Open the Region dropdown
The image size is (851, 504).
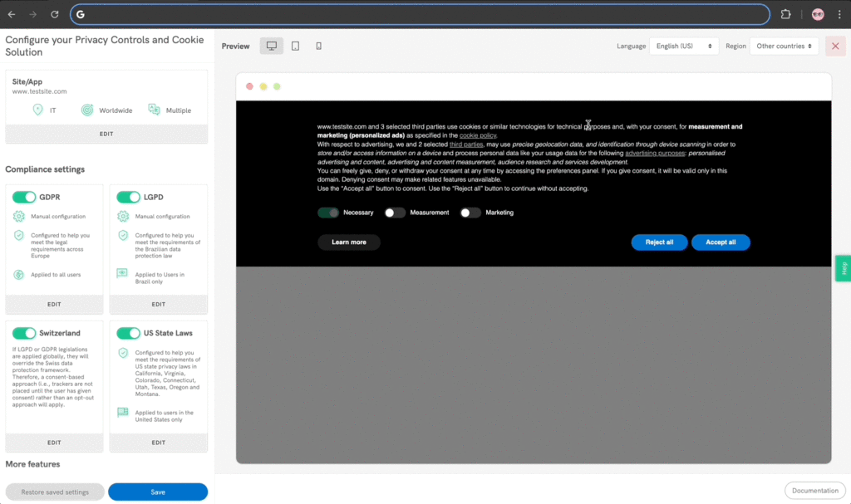pyautogui.click(x=784, y=46)
